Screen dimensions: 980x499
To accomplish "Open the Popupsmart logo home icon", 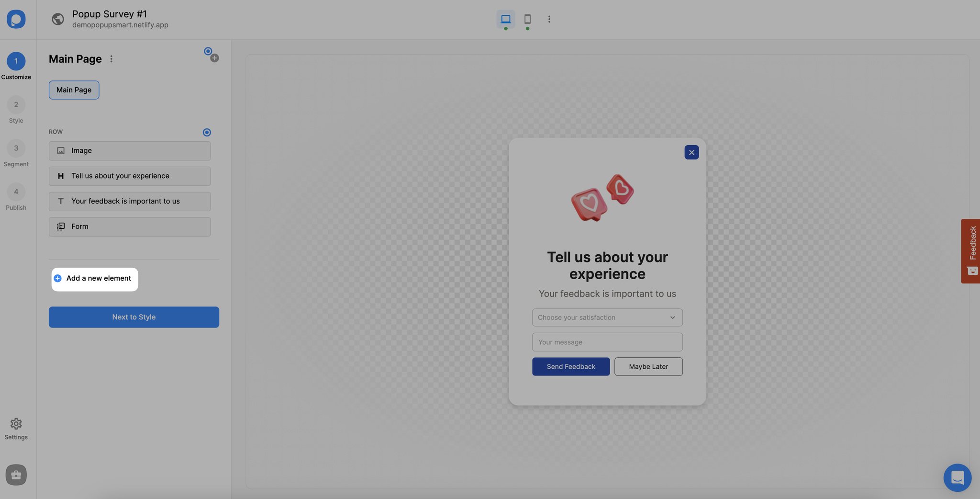I will pyautogui.click(x=16, y=19).
